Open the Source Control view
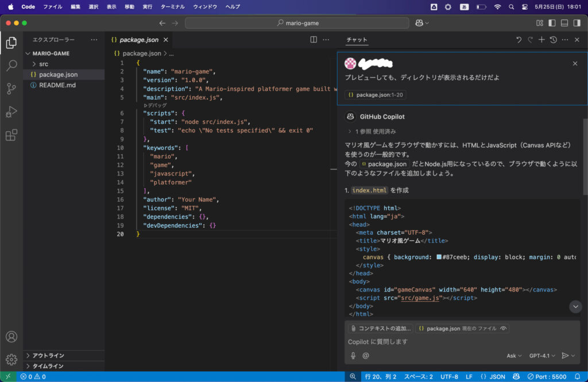 point(11,89)
